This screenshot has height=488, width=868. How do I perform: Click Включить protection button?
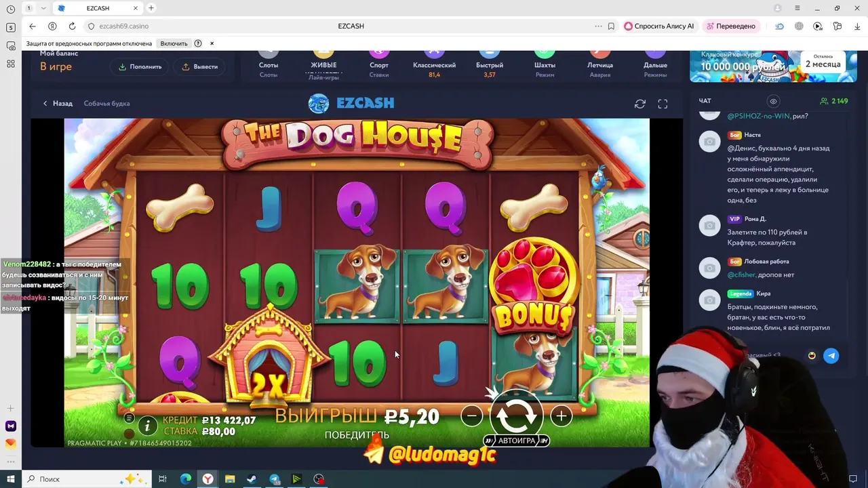tap(174, 43)
